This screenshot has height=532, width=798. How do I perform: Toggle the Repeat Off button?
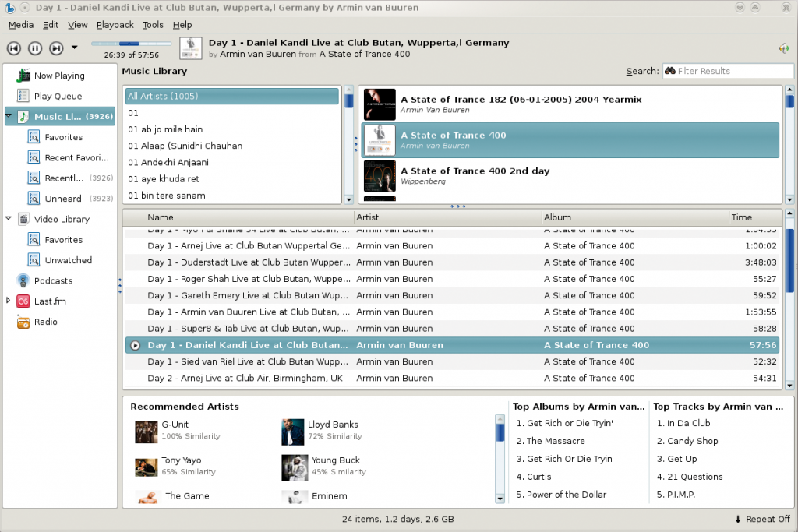[x=762, y=520]
